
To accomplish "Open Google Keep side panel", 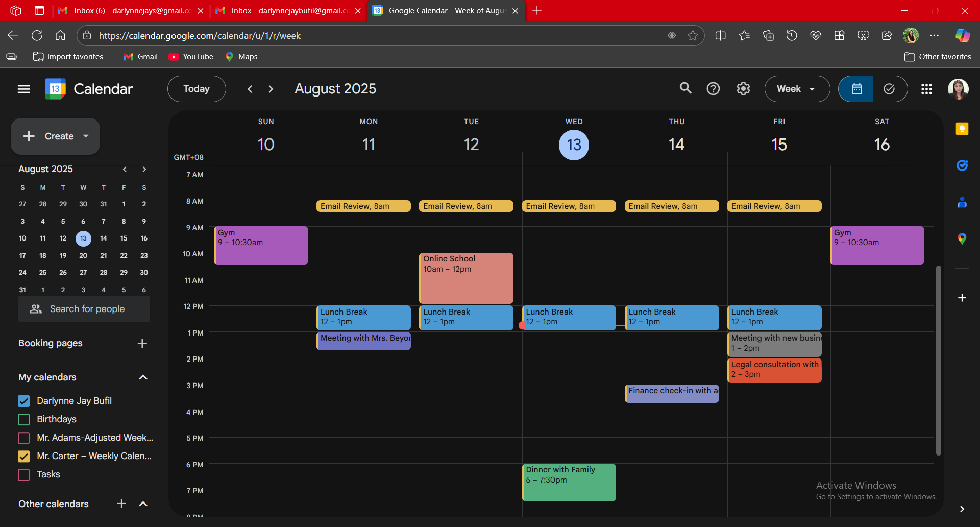I will pos(962,129).
